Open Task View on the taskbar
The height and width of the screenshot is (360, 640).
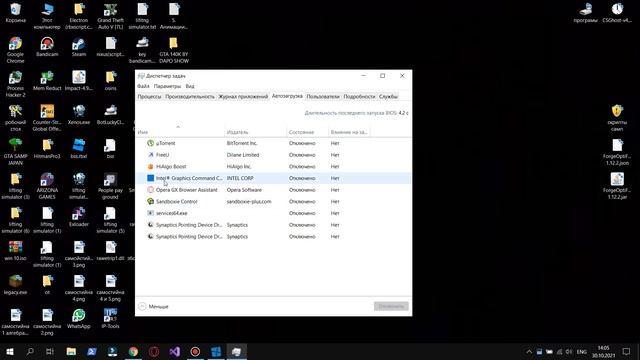[50, 351]
